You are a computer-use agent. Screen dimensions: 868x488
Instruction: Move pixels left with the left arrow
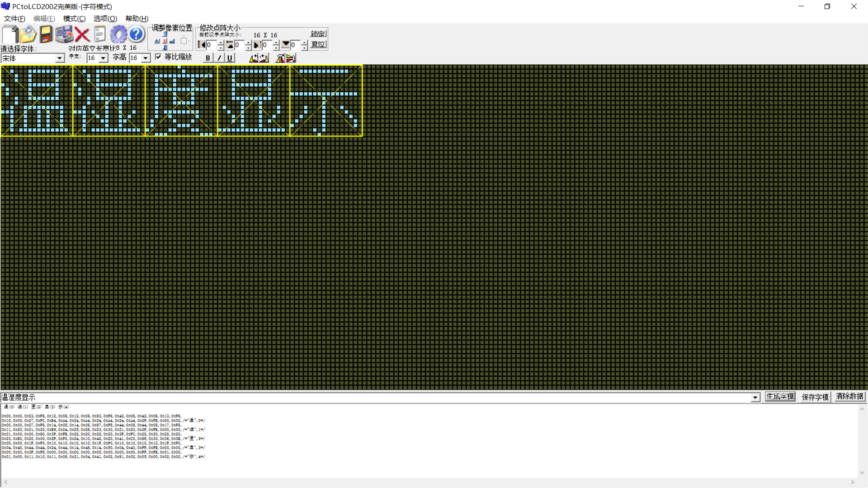tap(157, 41)
